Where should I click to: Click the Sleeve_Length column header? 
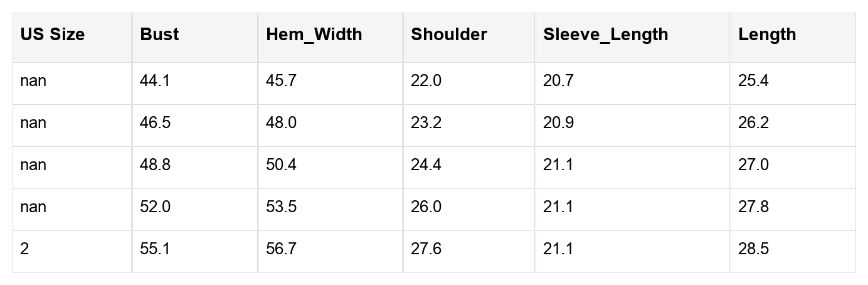click(x=605, y=35)
